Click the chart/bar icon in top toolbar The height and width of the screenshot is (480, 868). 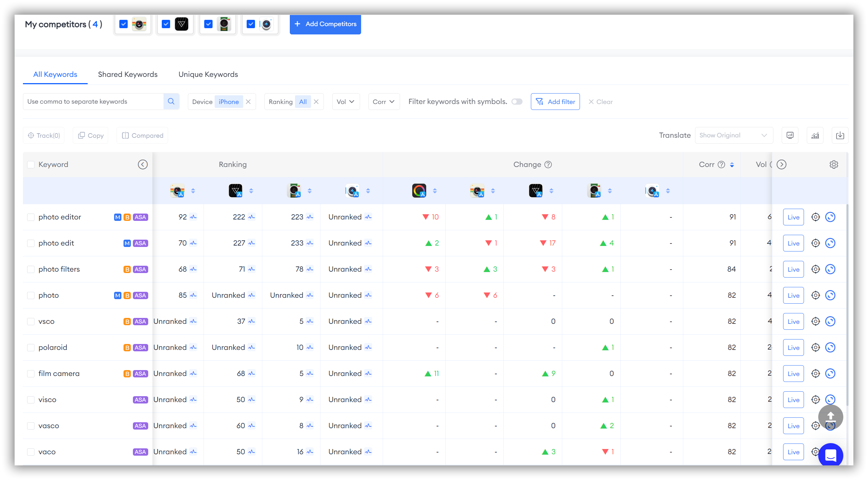(x=815, y=135)
